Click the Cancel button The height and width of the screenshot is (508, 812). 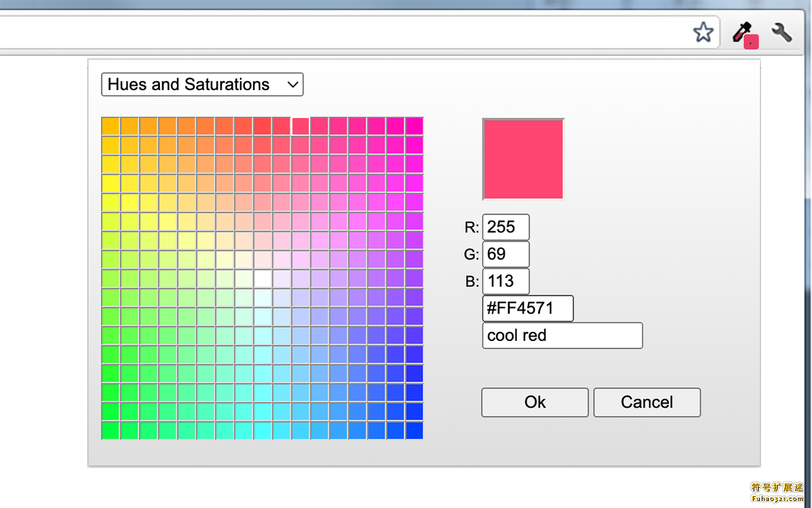tap(647, 403)
